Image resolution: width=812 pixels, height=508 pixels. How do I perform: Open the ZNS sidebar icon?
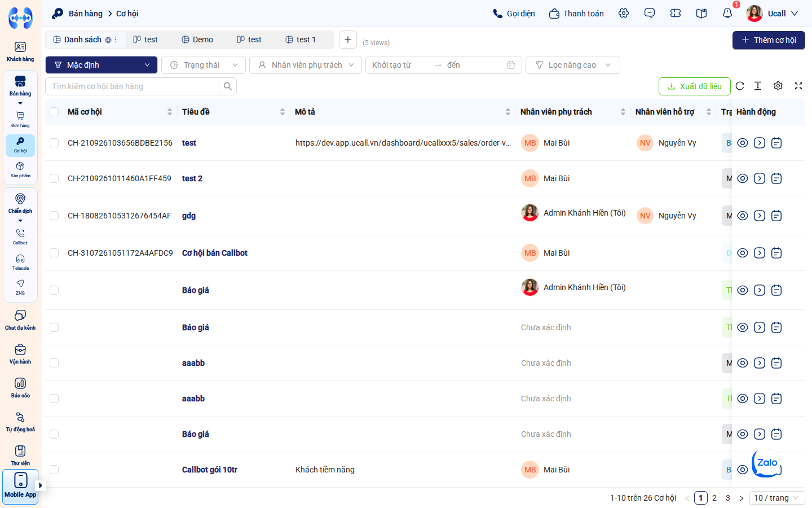20,287
